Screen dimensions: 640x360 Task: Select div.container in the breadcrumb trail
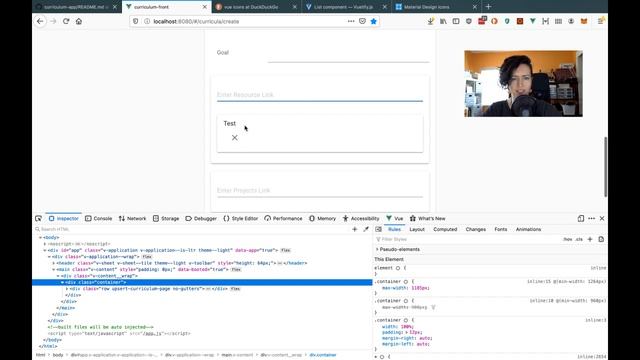coord(323,355)
